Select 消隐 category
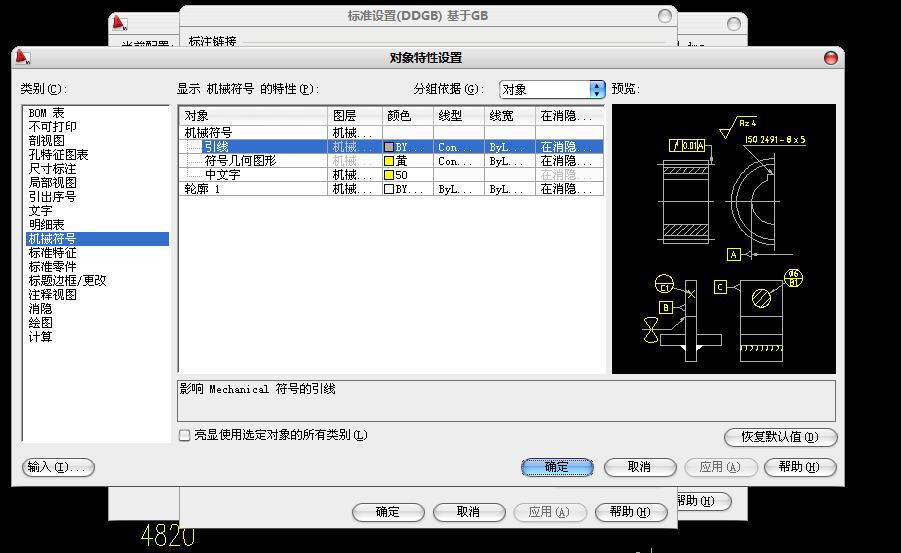901x553 pixels. click(40, 309)
